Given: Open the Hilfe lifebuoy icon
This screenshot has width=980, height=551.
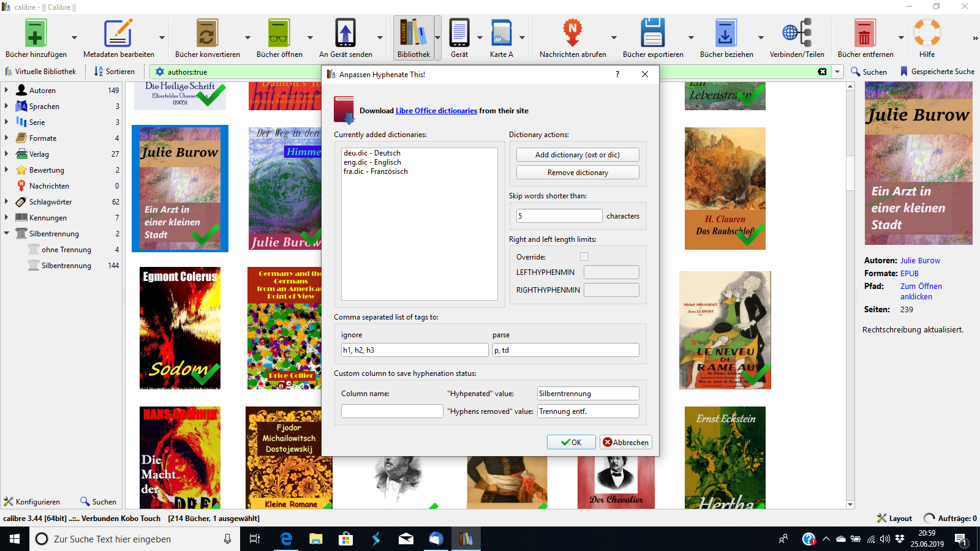Looking at the screenshot, I should 927,33.
